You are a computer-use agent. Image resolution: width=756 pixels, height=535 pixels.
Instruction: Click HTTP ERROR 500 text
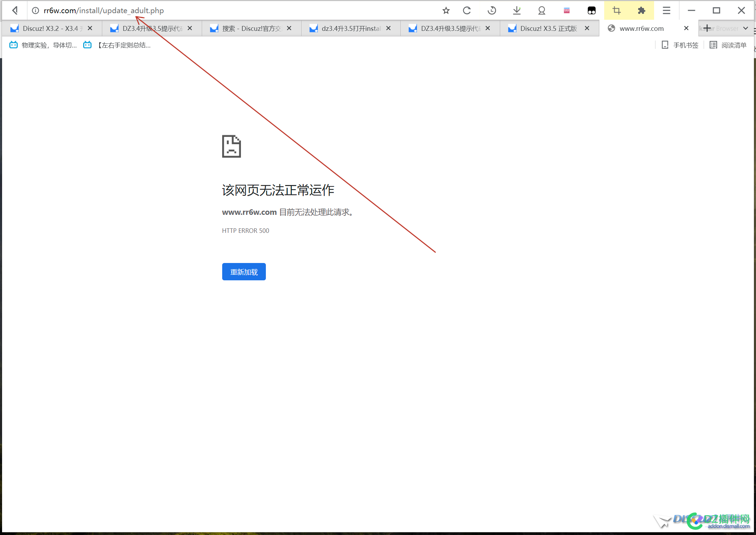point(245,231)
